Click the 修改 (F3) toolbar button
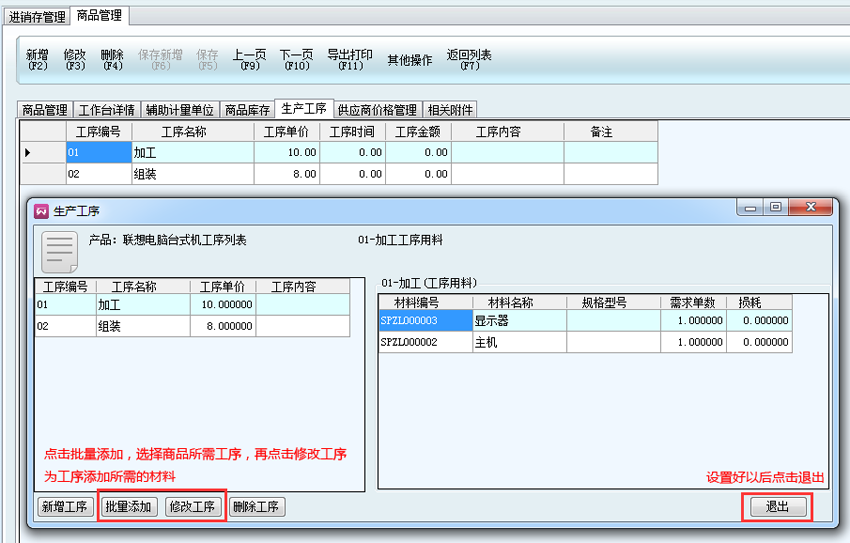This screenshot has width=850, height=543. (x=75, y=60)
